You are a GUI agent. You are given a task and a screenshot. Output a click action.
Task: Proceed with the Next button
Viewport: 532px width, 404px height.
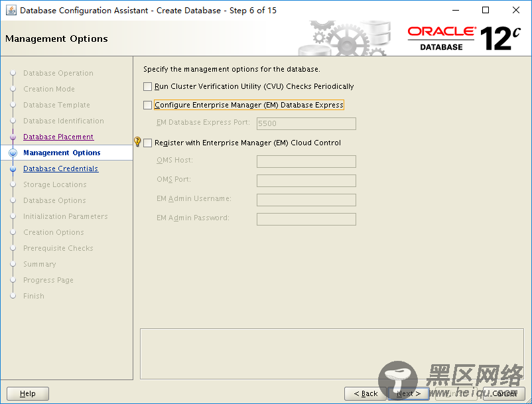(409, 393)
